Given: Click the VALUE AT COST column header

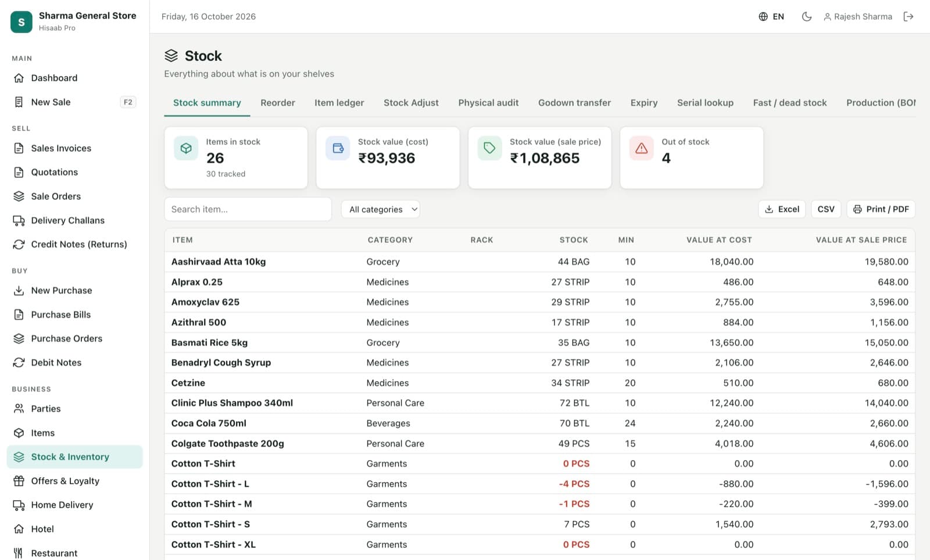Looking at the screenshot, I should click(719, 239).
